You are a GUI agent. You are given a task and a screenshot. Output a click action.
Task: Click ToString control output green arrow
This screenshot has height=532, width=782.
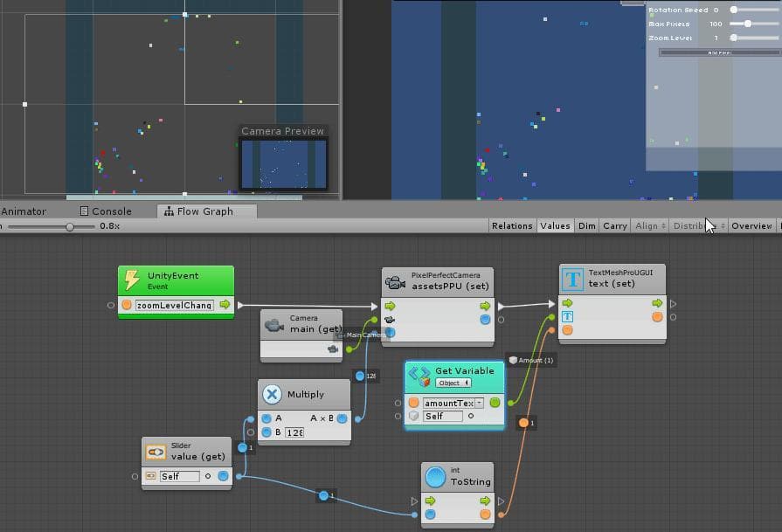click(485, 501)
